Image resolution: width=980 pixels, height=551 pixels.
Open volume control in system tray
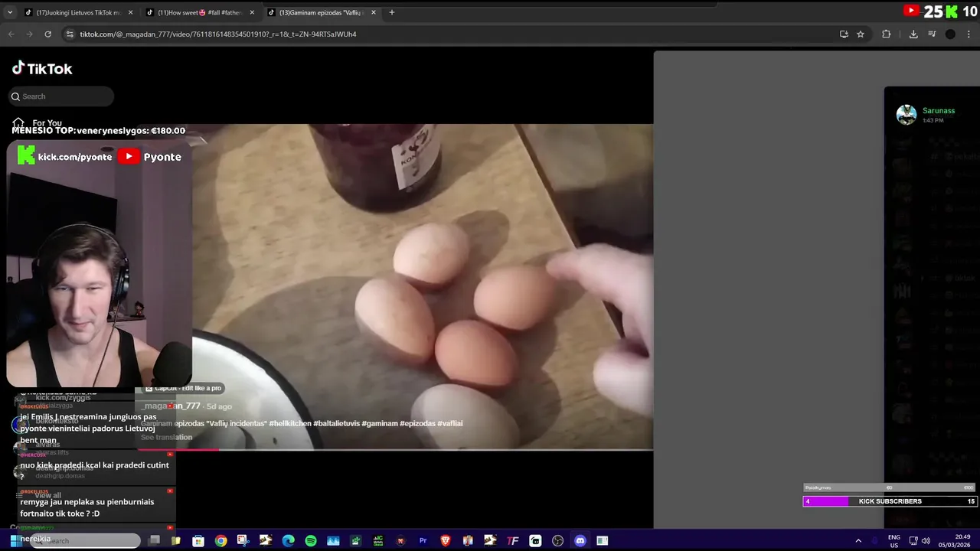pos(926,541)
